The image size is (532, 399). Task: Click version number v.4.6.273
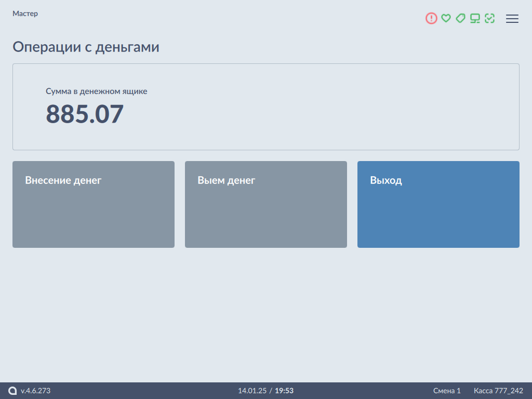[x=35, y=391]
